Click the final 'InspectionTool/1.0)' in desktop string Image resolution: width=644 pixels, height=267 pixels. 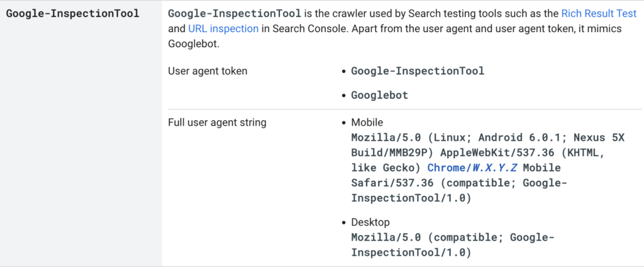(411, 253)
